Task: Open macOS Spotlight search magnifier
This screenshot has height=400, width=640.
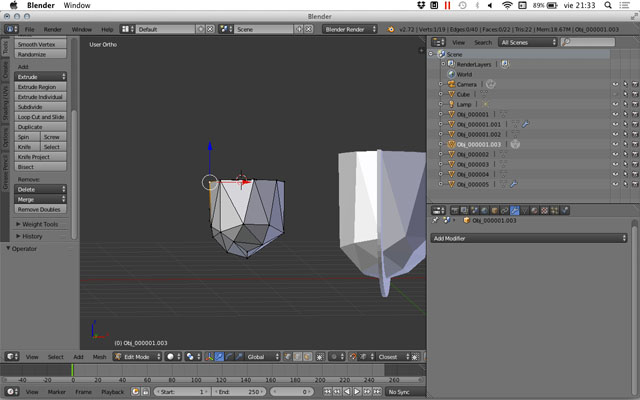Action: (x=608, y=5)
